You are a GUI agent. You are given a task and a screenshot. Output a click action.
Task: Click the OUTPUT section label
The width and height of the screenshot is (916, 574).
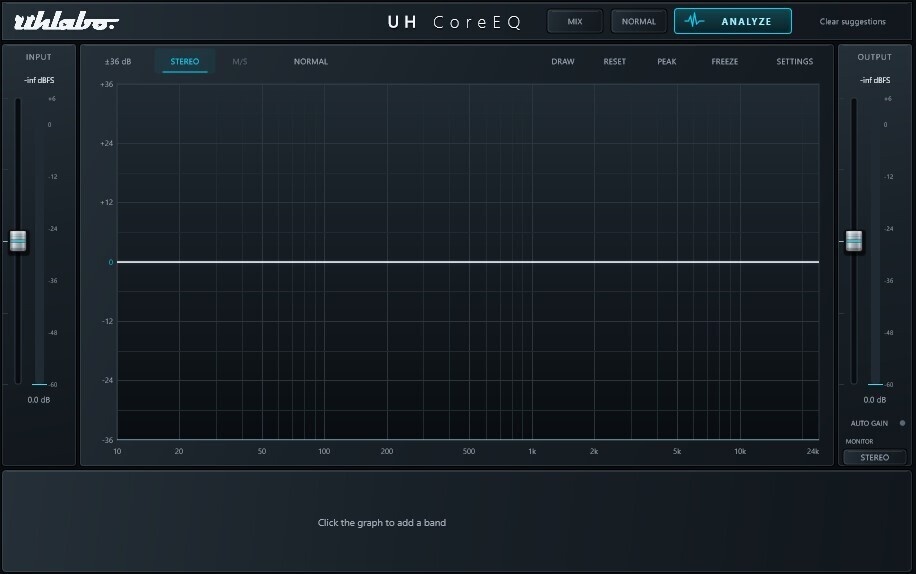click(x=875, y=57)
